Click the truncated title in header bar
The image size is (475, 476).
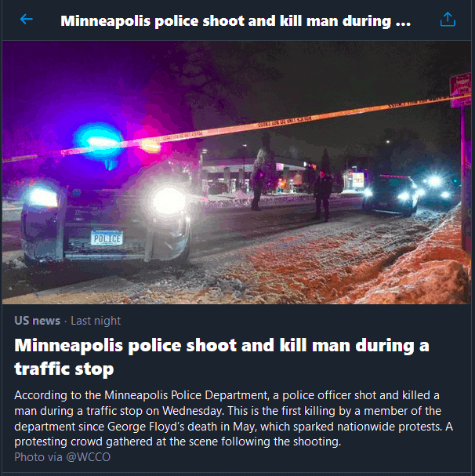click(235, 21)
